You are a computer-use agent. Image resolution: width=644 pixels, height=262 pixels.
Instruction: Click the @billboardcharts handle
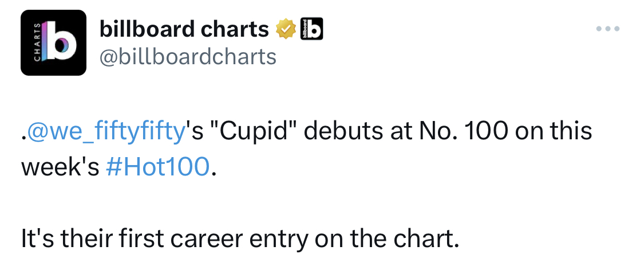(188, 57)
